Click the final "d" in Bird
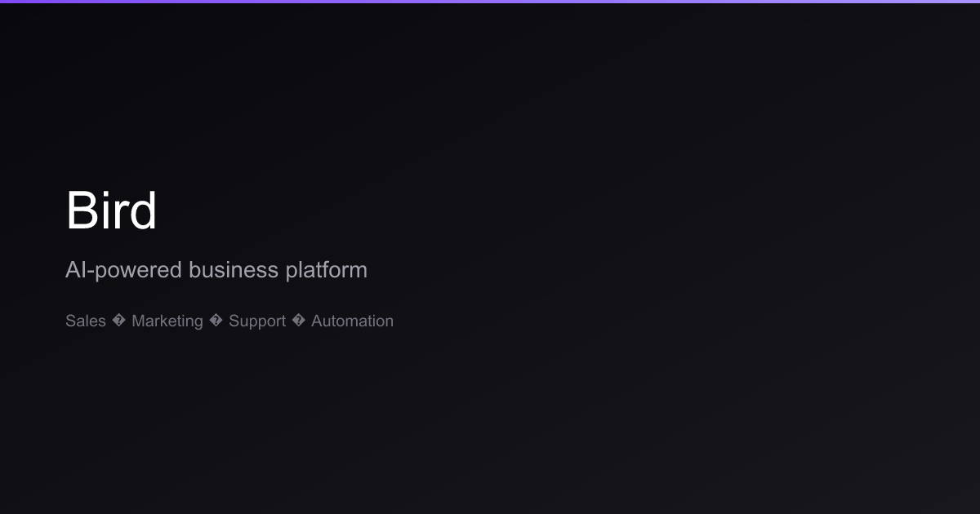The image size is (980, 514). (141, 210)
